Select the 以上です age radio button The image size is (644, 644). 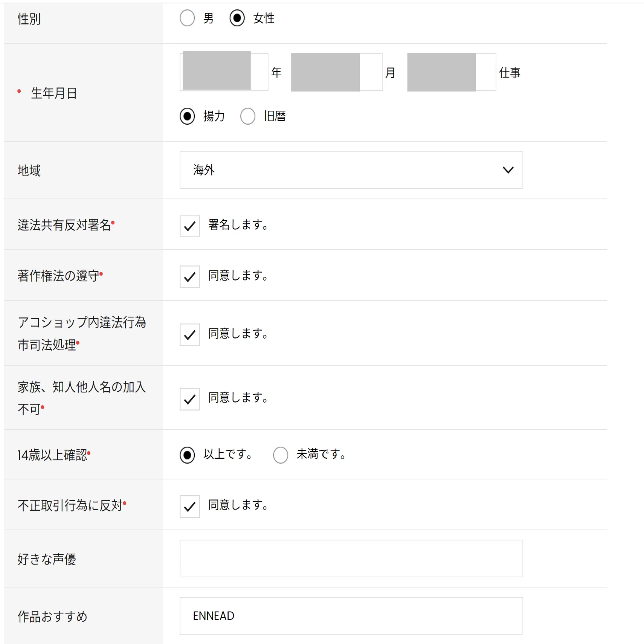[187, 455]
